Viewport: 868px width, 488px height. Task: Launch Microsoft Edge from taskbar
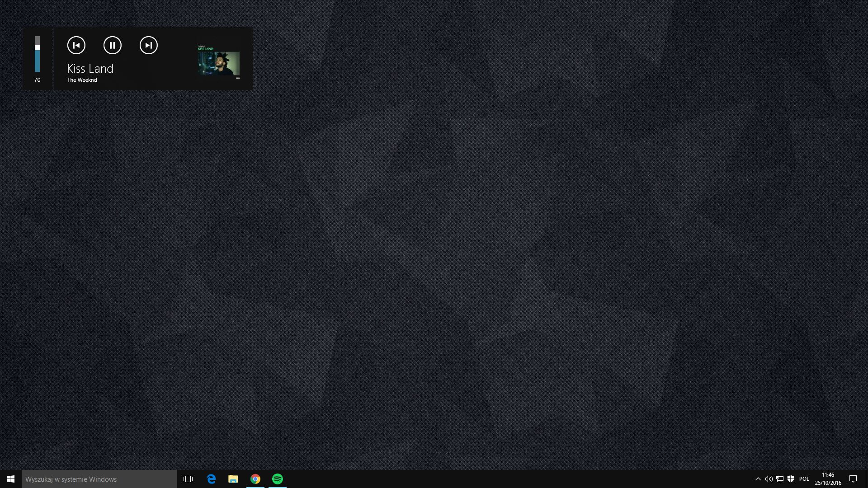(211, 479)
